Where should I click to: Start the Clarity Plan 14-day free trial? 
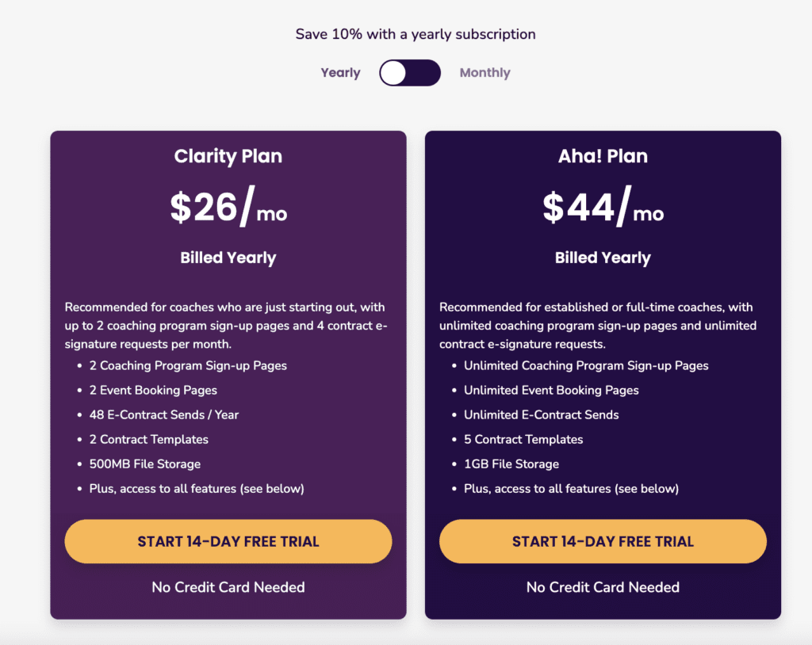point(228,542)
